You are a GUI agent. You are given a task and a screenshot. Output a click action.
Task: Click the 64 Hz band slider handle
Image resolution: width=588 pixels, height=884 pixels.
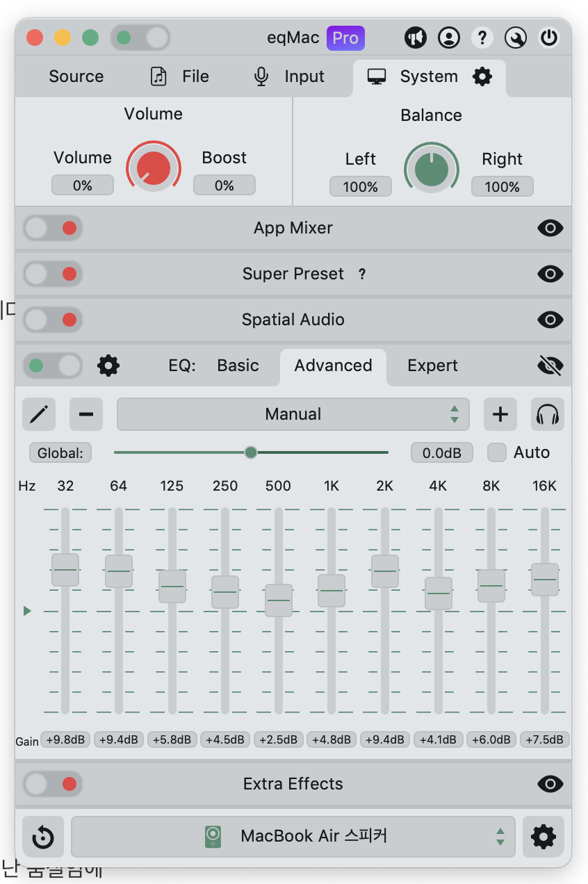pyautogui.click(x=119, y=571)
